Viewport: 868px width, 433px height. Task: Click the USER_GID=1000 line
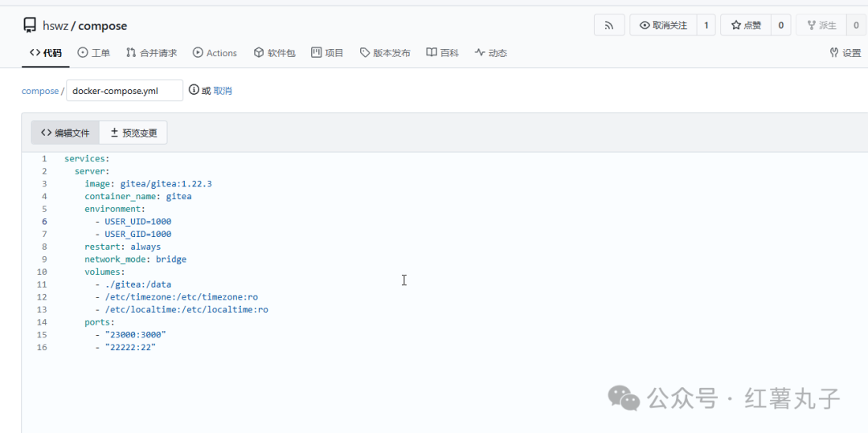tap(133, 234)
